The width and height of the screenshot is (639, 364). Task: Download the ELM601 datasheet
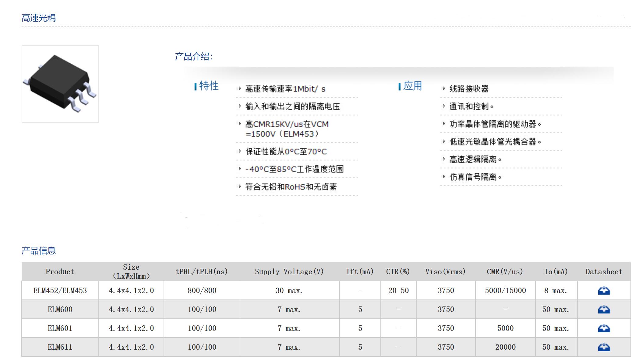(604, 328)
